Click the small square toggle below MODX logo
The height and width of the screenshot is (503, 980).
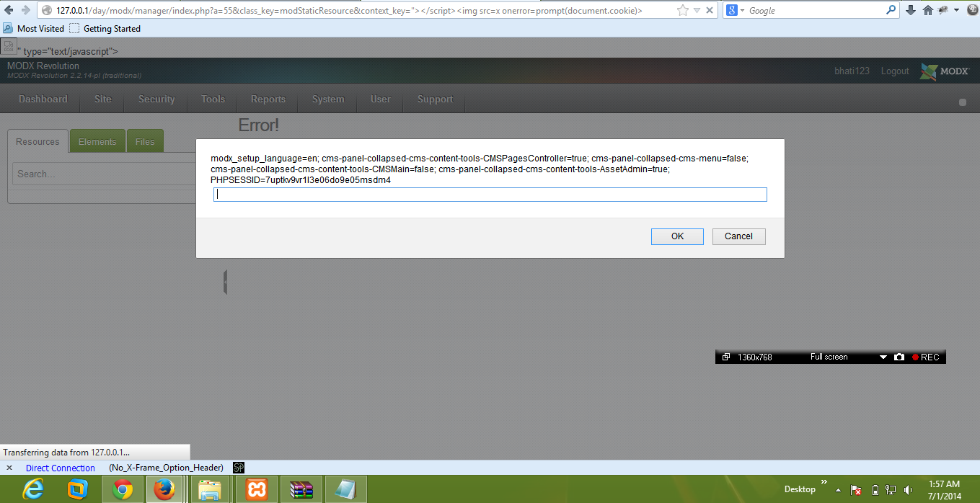tap(962, 102)
